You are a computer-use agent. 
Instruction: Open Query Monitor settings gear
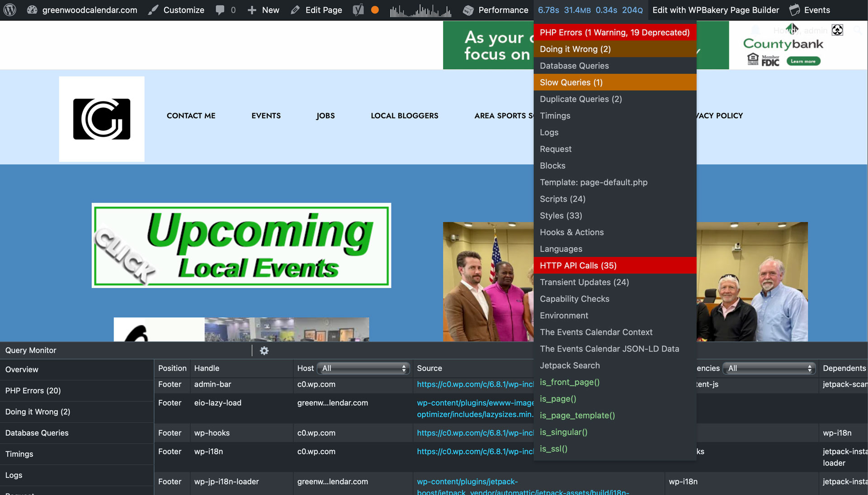[264, 351]
